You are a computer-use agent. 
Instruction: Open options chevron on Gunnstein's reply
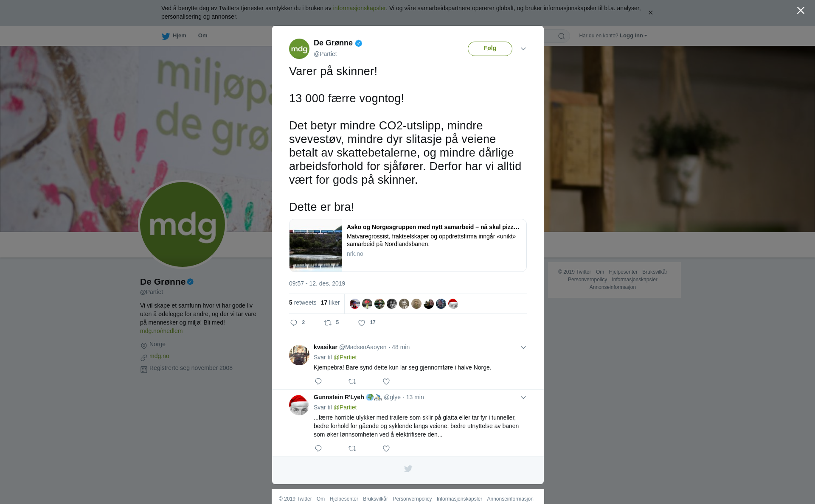(x=523, y=398)
